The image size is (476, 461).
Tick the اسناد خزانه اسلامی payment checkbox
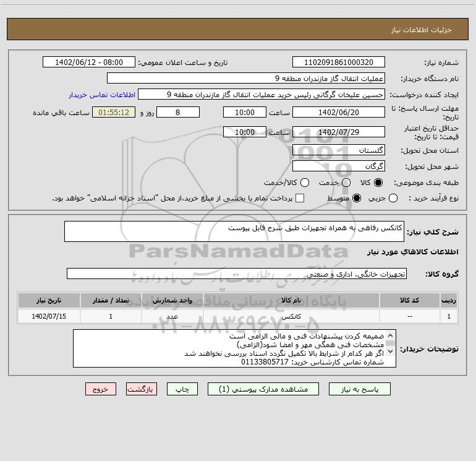tap(300, 198)
